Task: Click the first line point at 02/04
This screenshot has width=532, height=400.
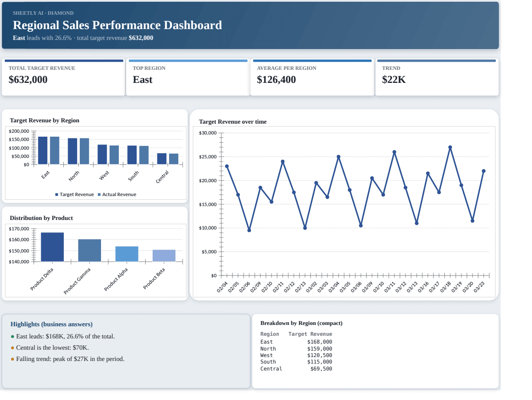Action: coord(227,166)
